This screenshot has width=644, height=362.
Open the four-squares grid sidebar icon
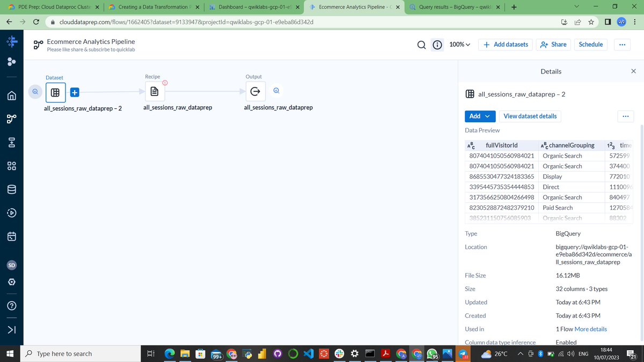[12, 166]
